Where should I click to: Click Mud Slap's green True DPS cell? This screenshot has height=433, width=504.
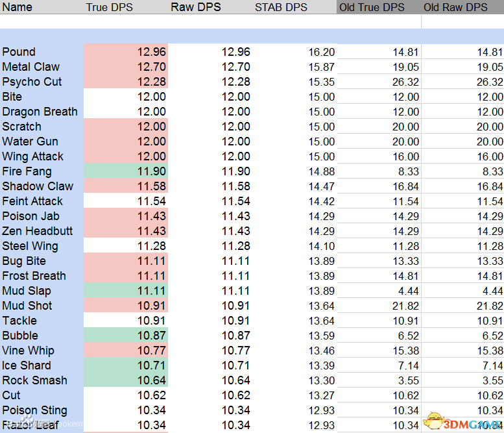click(126, 291)
